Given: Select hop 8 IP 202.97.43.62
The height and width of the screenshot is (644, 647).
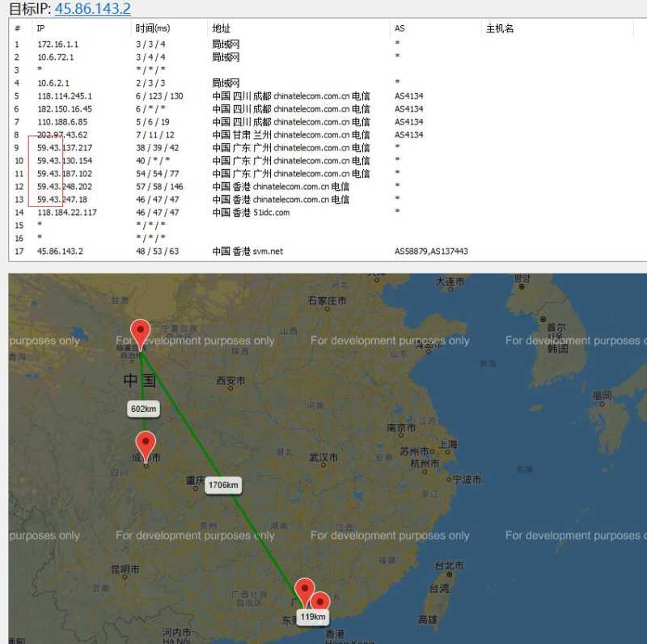Looking at the screenshot, I should tap(62, 134).
